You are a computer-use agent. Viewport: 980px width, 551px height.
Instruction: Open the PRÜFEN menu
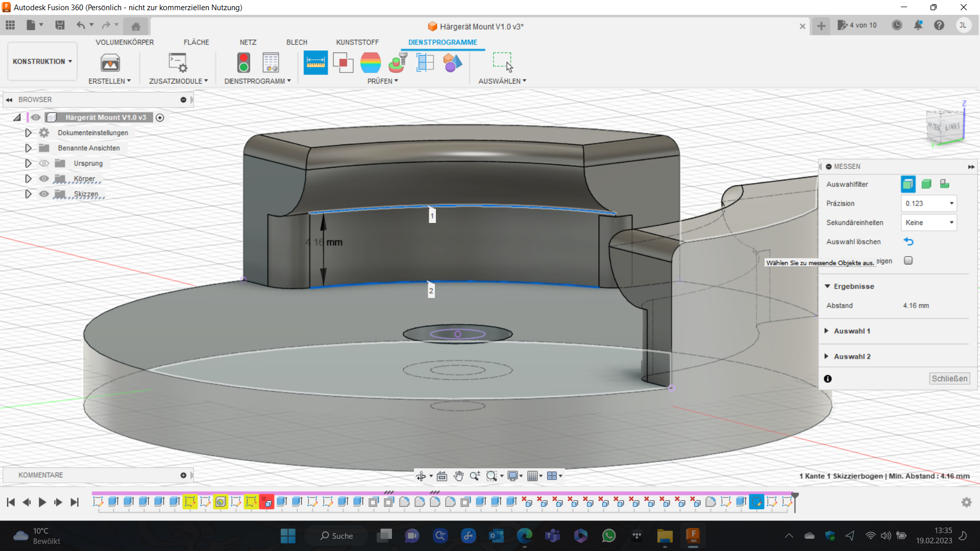click(x=382, y=81)
